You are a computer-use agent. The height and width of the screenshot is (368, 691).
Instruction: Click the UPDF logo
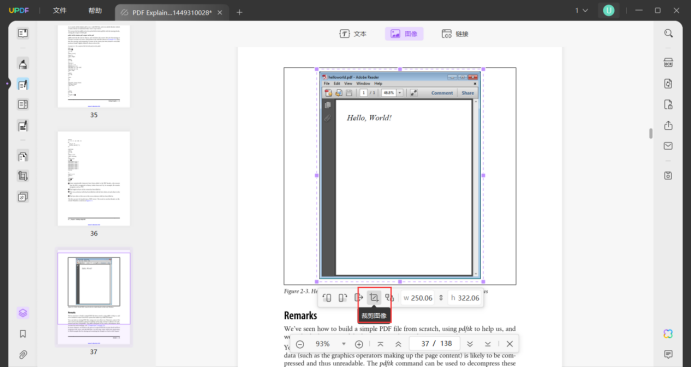tap(19, 11)
